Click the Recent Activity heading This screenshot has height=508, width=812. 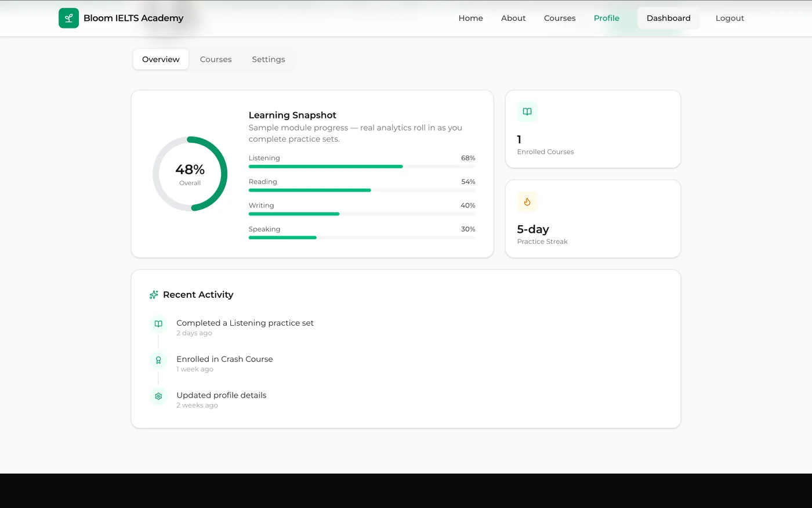click(x=198, y=295)
